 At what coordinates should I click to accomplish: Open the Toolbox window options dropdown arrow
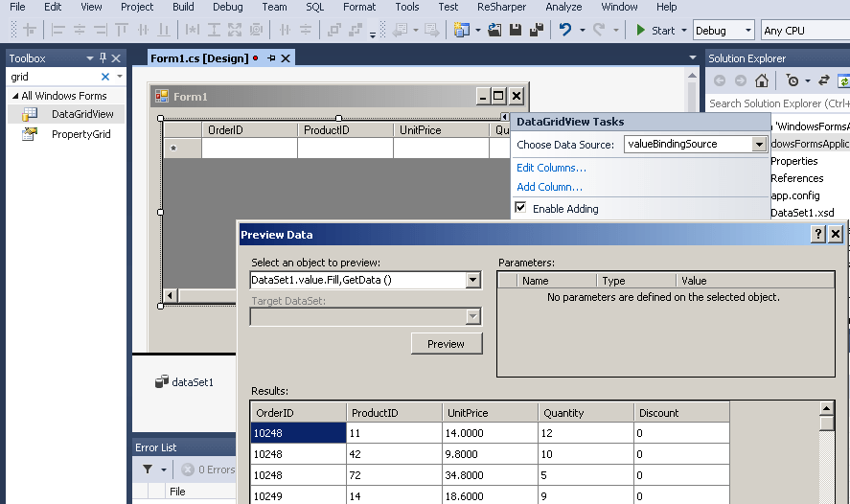90,58
